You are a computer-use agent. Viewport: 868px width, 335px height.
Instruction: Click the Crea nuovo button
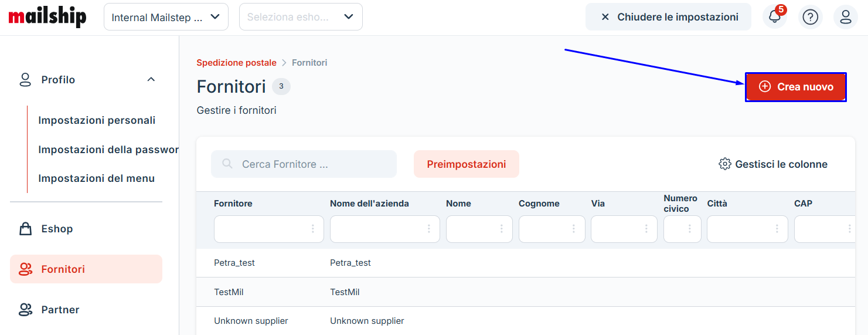click(x=795, y=87)
